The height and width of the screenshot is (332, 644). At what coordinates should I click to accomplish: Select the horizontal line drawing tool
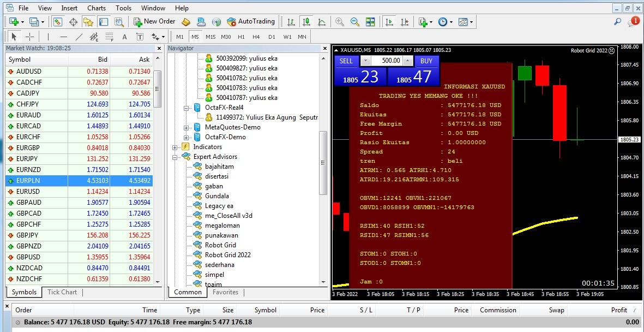click(x=64, y=37)
